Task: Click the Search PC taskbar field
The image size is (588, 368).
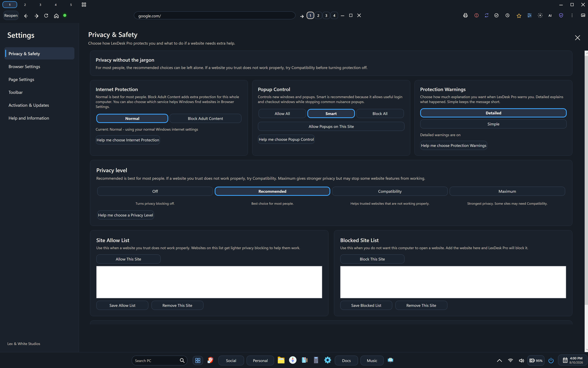Action: (x=159, y=360)
